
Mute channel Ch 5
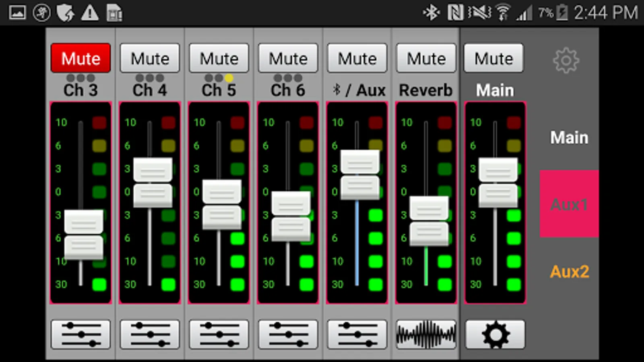pos(219,58)
